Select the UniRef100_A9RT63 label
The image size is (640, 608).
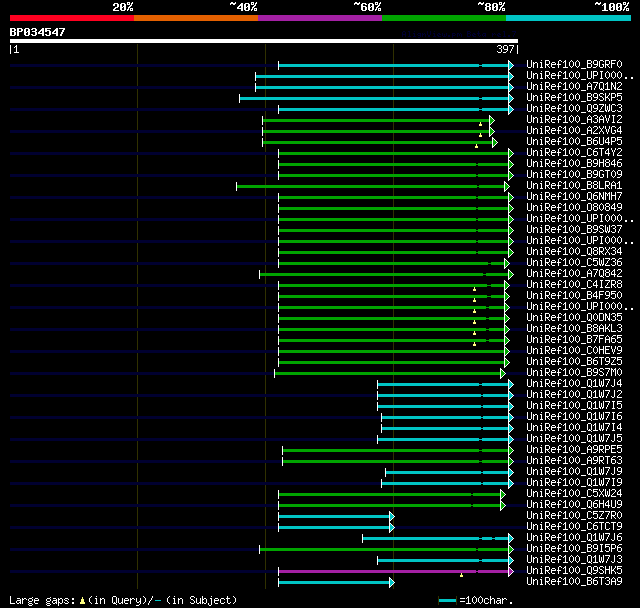(x=574, y=461)
